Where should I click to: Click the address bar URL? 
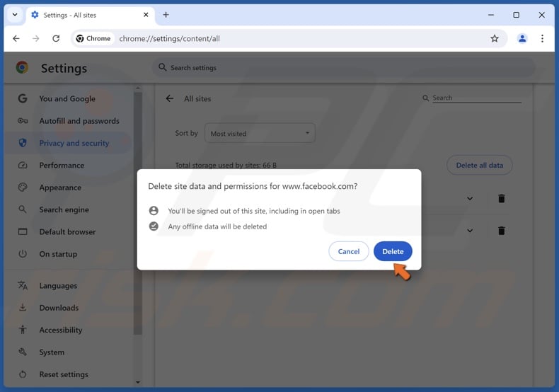[169, 38]
